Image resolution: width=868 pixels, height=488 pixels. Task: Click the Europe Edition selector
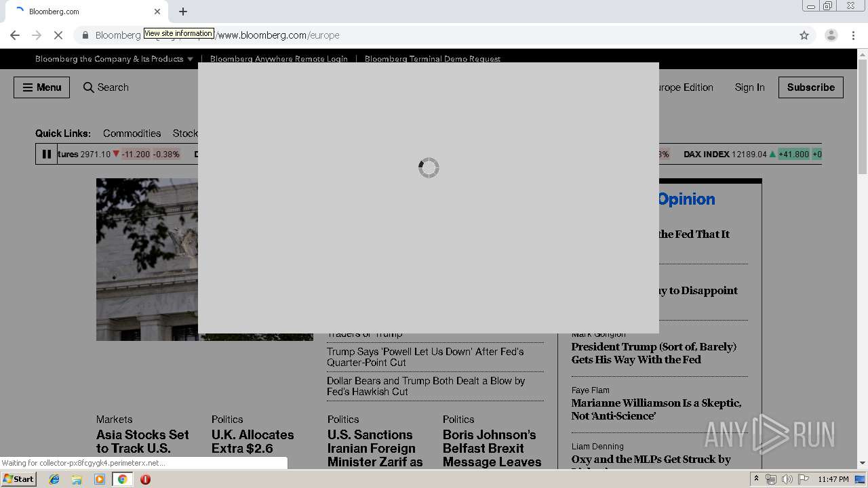[686, 87]
